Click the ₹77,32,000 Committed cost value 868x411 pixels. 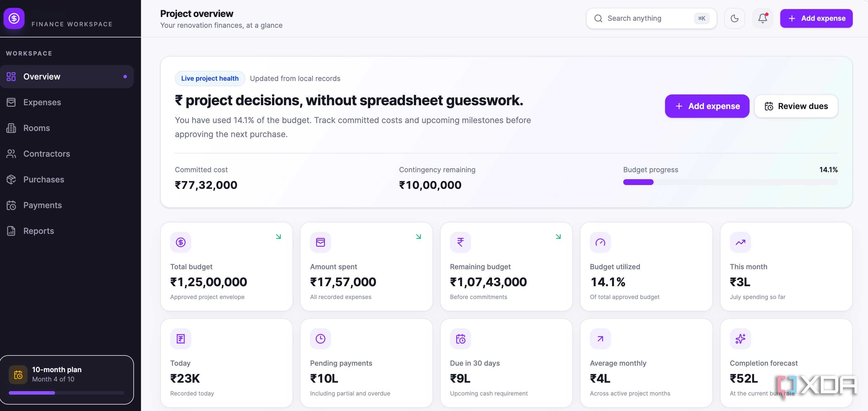tap(206, 185)
